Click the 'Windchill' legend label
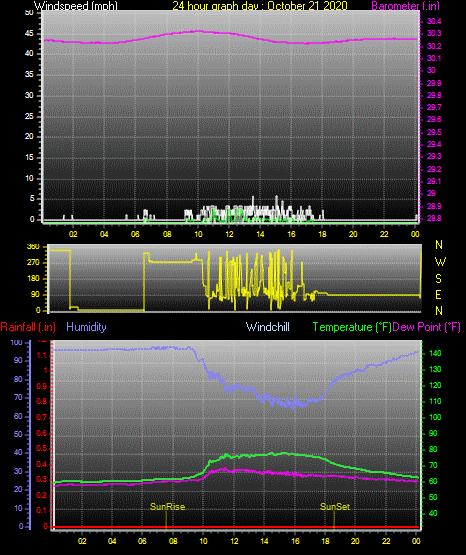Viewport: 466px width, 555px height. pos(267,327)
